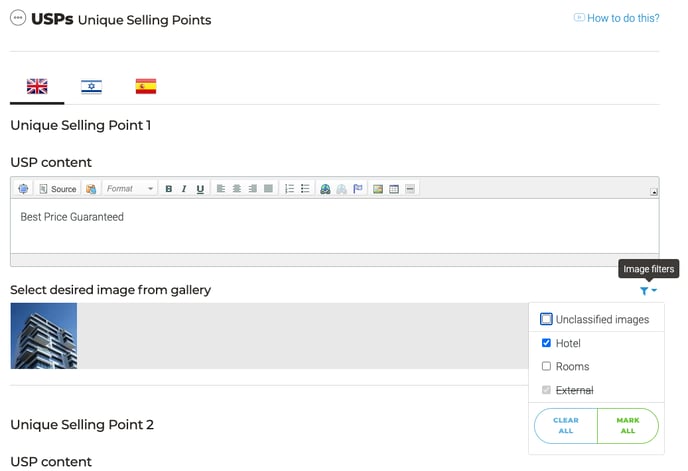Open the Format dropdown
The image size is (688, 471).
(130, 189)
